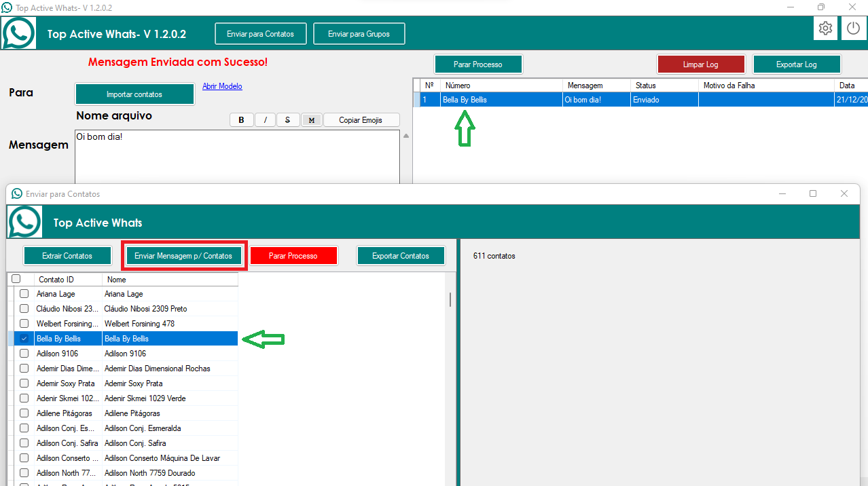
Task: Check the box for Adenir Skmei 1029 Verde
Action: click(x=24, y=398)
